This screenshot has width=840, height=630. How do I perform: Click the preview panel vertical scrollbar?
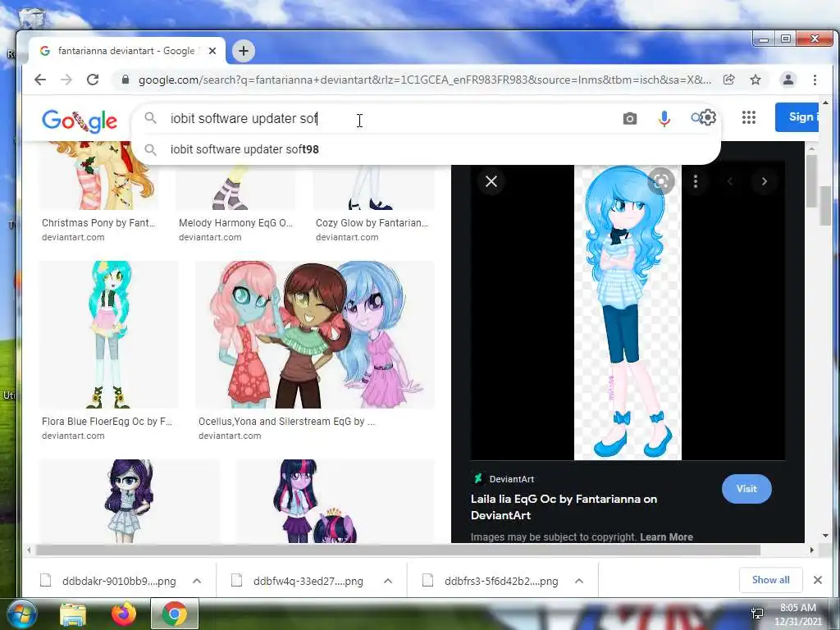(x=811, y=182)
